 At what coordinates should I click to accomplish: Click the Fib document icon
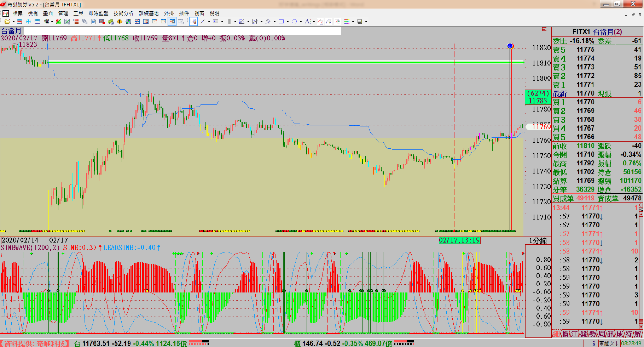coord(93,22)
